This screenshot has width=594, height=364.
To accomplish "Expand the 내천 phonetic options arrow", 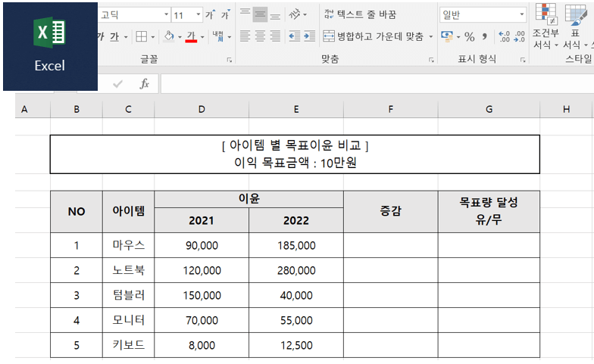I will click(x=229, y=37).
